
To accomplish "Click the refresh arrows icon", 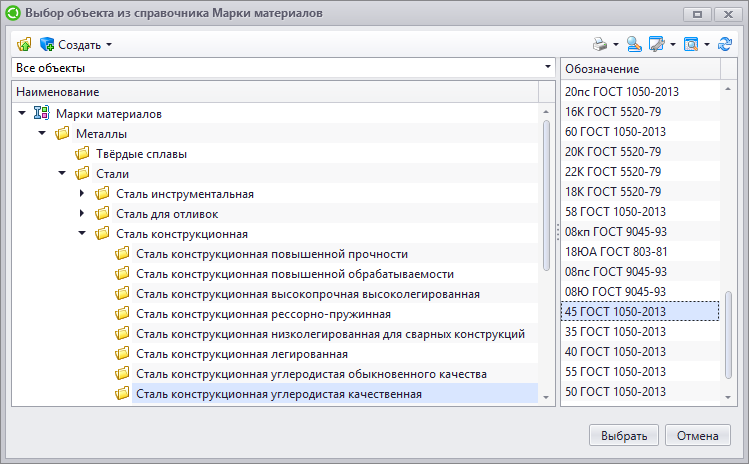I will click(725, 44).
